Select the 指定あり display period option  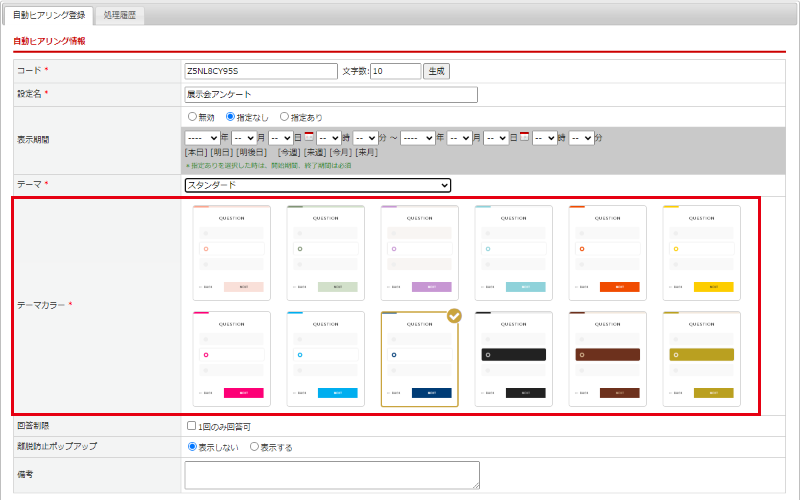[x=285, y=117]
